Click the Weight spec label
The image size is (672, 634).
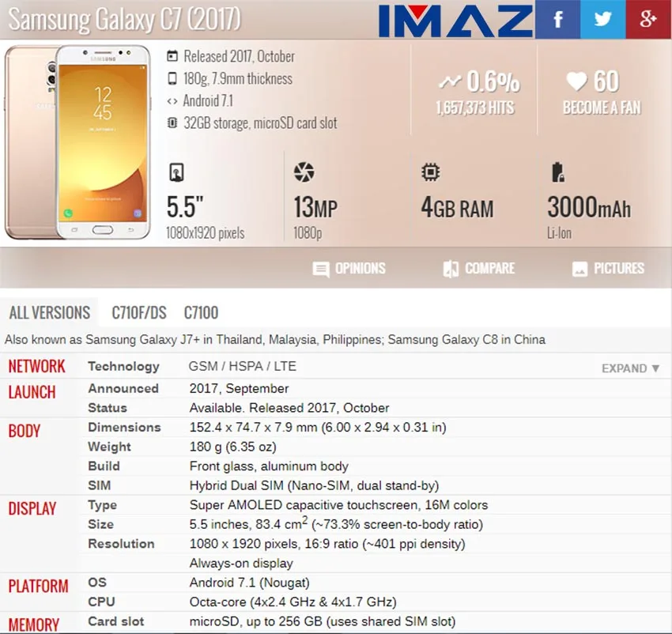tap(109, 447)
